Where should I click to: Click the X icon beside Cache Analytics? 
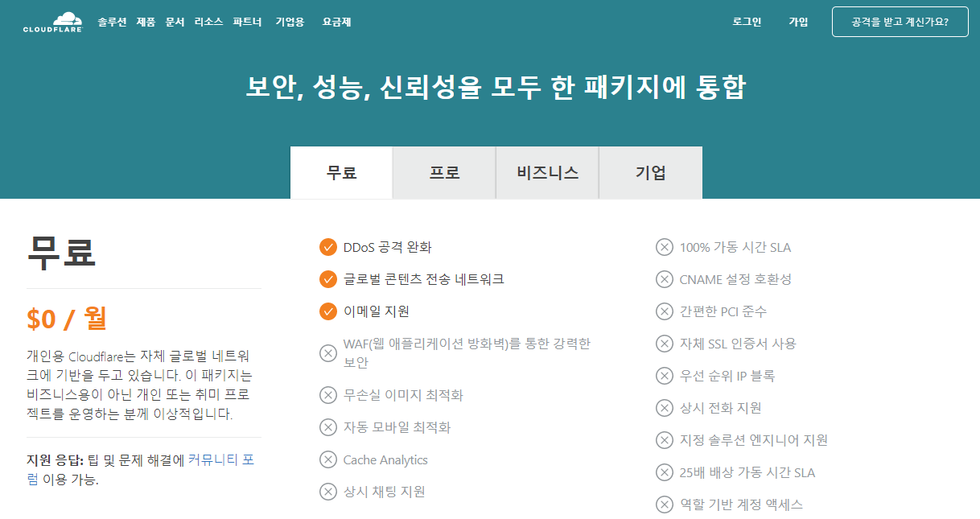point(328,459)
